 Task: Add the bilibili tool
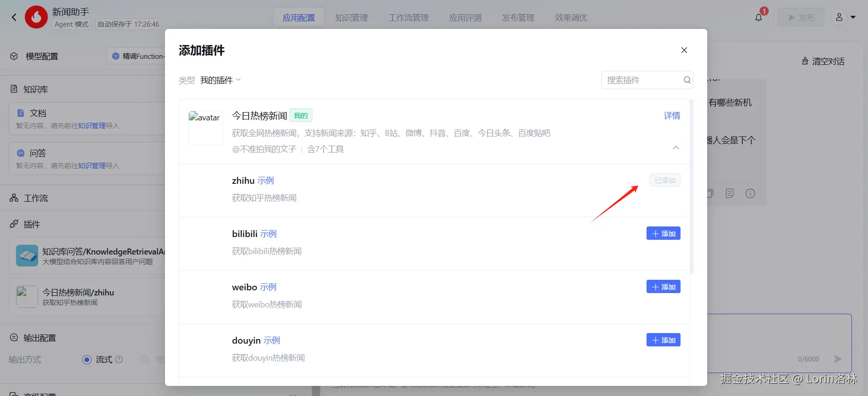664,233
